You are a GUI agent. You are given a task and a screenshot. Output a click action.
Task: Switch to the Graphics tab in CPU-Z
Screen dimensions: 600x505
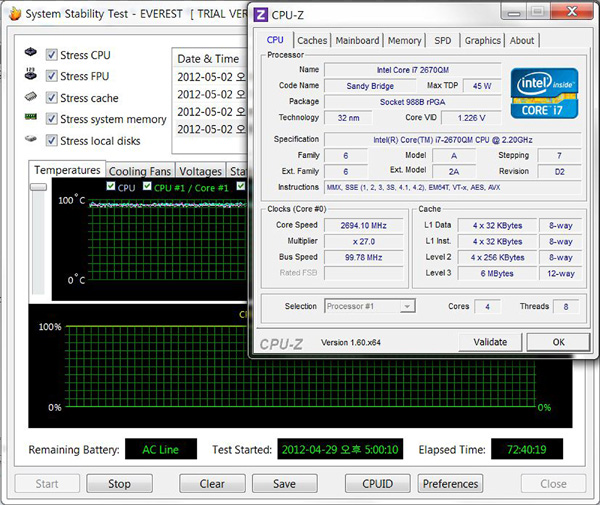click(x=483, y=40)
